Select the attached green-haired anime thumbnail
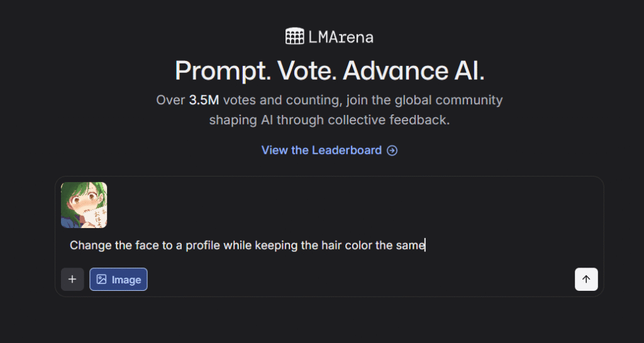644x343 pixels. [x=84, y=205]
